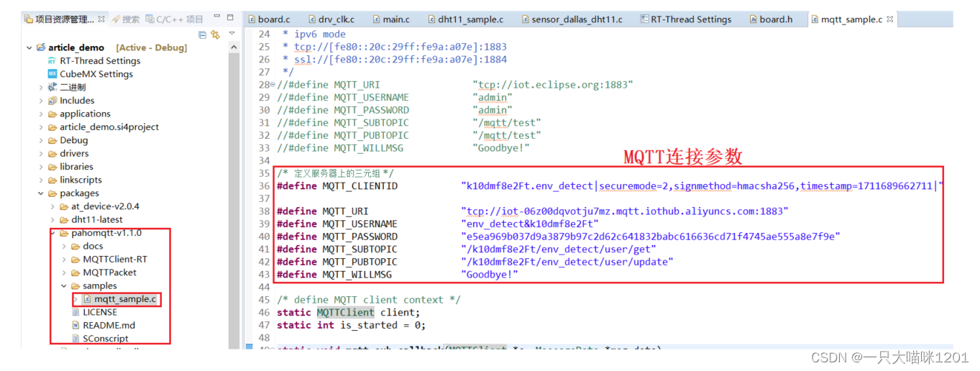Expand the Includes node

(x=41, y=101)
